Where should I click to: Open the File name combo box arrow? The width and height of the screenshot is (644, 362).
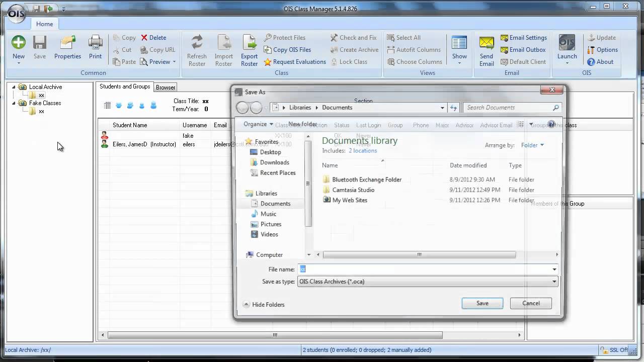pyautogui.click(x=554, y=269)
